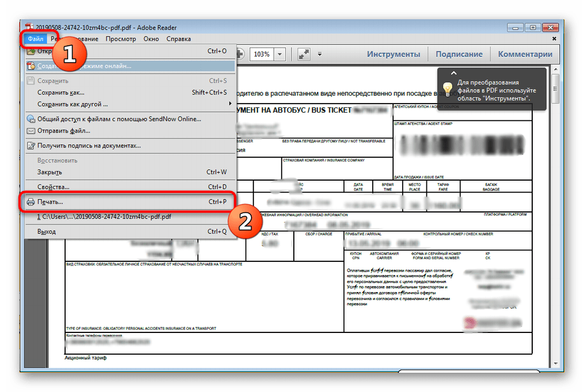This screenshot has height=392, width=584.
Task: Open the Подписание panel
Action: (x=458, y=54)
